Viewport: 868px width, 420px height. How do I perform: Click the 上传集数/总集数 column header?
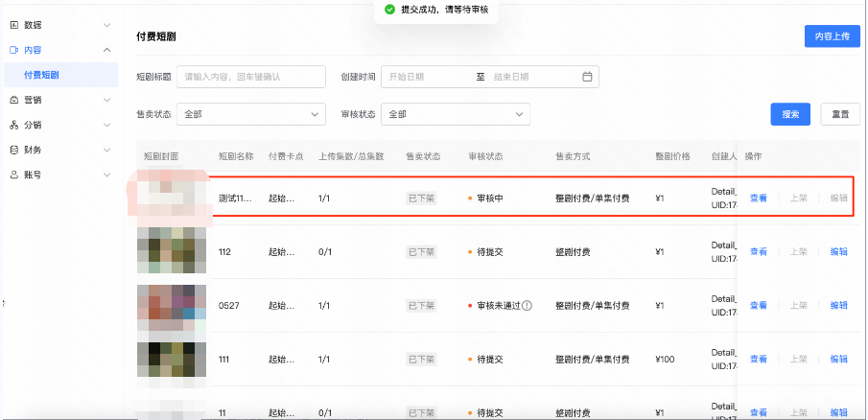[x=351, y=156]
